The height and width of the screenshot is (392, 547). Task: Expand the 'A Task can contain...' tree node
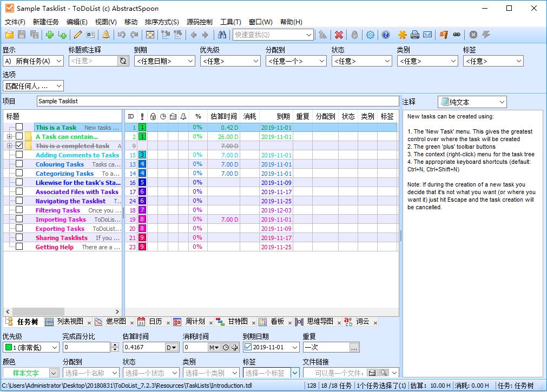pos(9,137)
